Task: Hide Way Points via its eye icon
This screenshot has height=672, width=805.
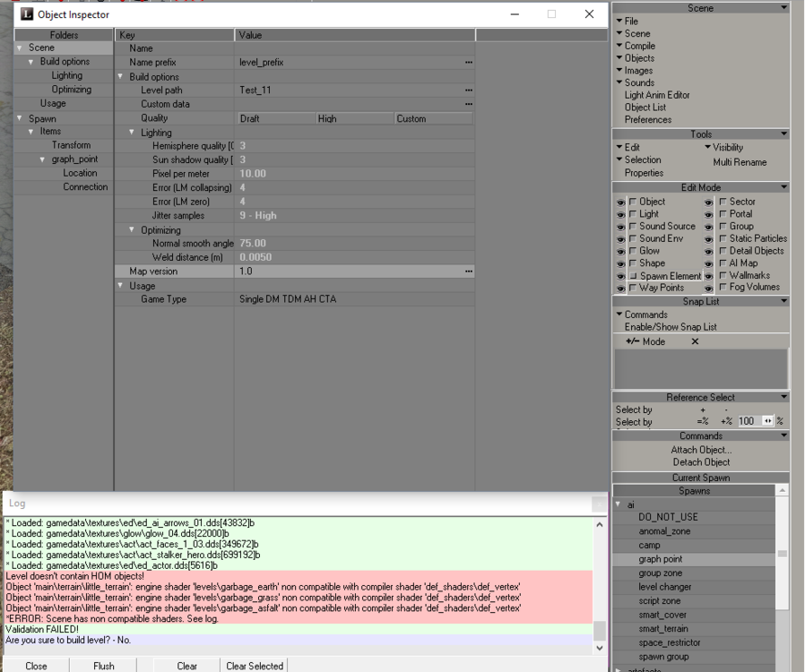Action: coord(620,289)
